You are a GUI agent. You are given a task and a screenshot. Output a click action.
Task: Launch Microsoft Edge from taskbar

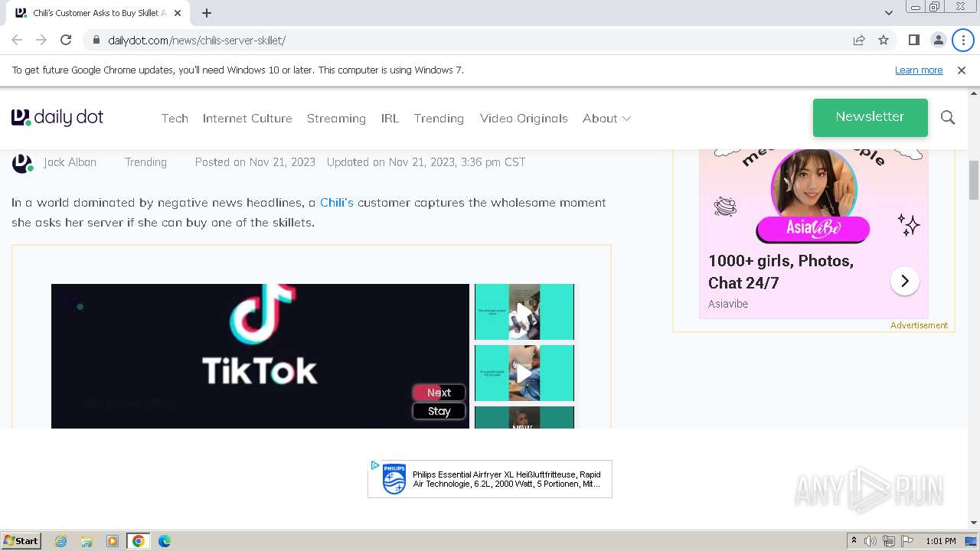click(x=165, y=541)
